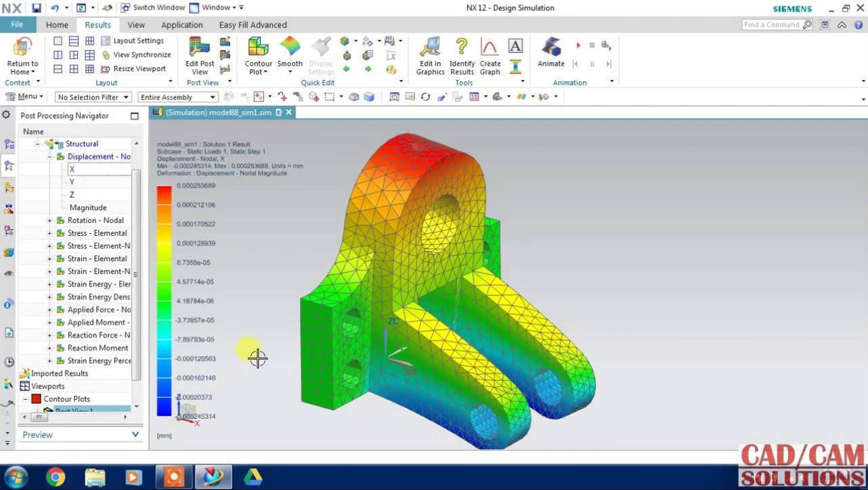Open the Easy Fill Advanced tab
868x490 pixels.
[253, 25]
